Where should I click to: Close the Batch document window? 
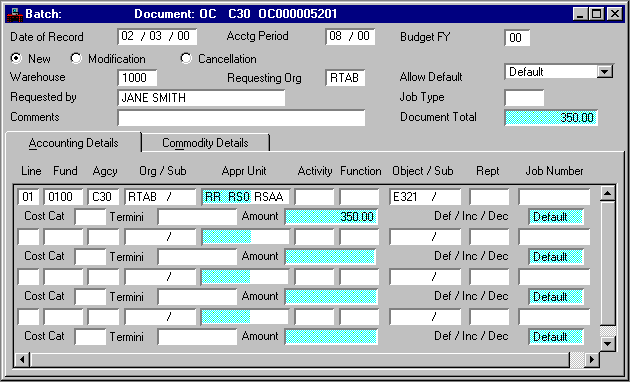pos(615,14)
